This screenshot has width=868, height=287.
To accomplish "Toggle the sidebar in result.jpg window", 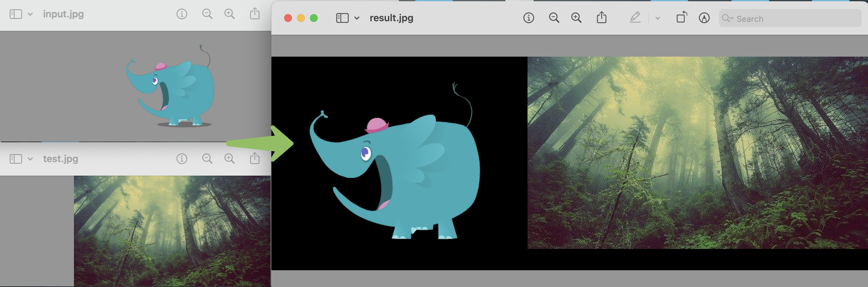I will point(342,18).
